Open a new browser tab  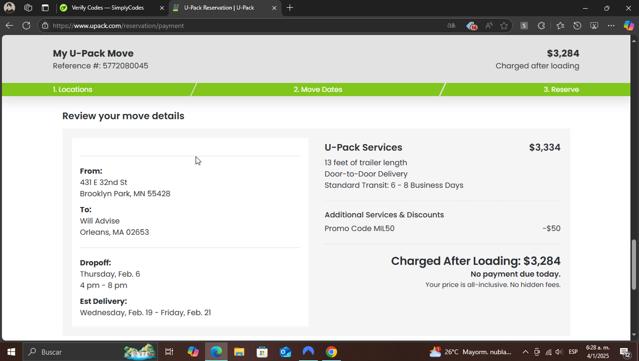point(290,8)
